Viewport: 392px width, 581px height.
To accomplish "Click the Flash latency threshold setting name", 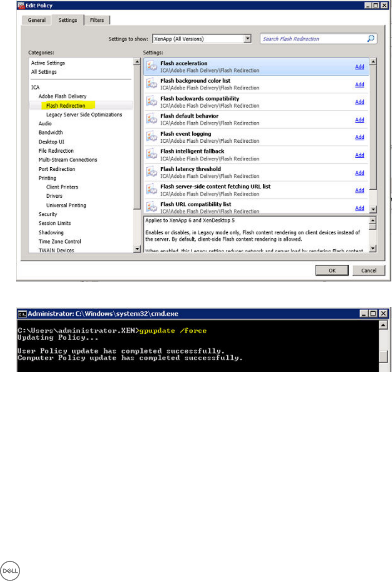I will pyautogui.click(x=191, y=169).
